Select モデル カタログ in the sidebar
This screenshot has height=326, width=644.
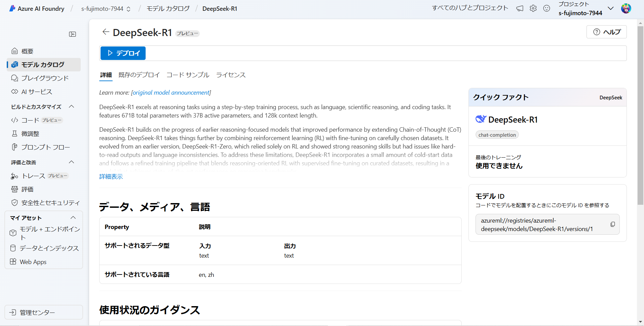(x=44, y=65)
